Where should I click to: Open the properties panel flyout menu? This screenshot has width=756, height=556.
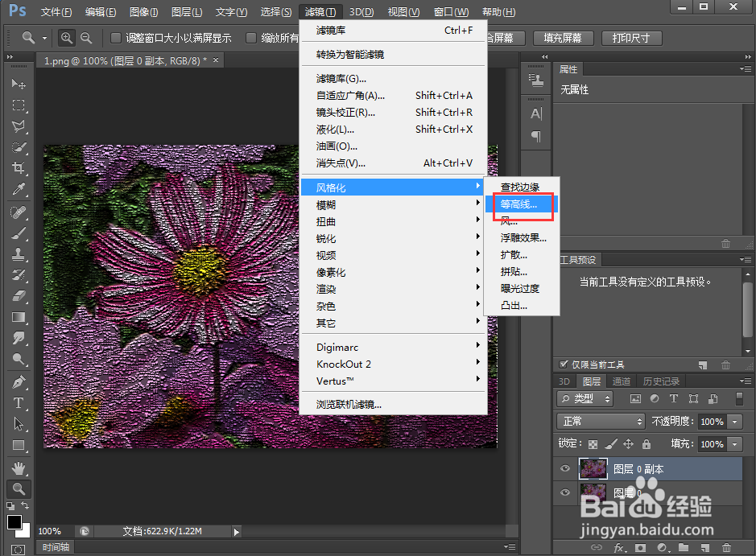746,69
